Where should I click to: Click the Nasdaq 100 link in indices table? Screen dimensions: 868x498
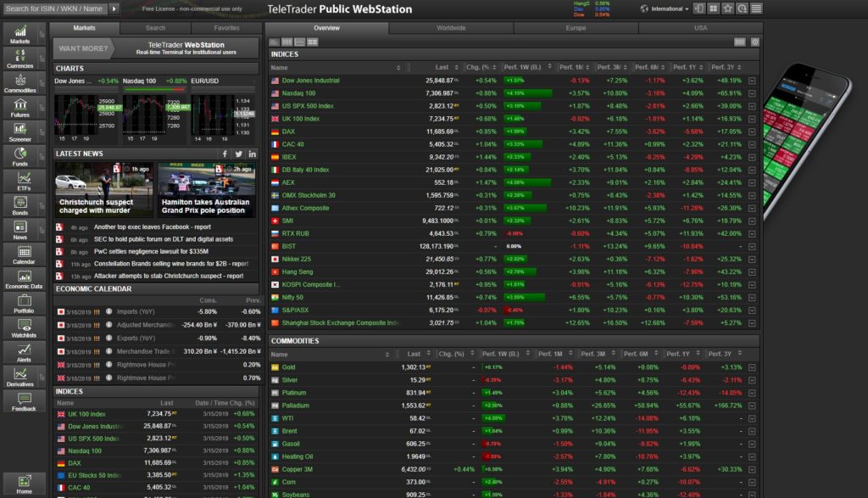click(x=298, y=93)
